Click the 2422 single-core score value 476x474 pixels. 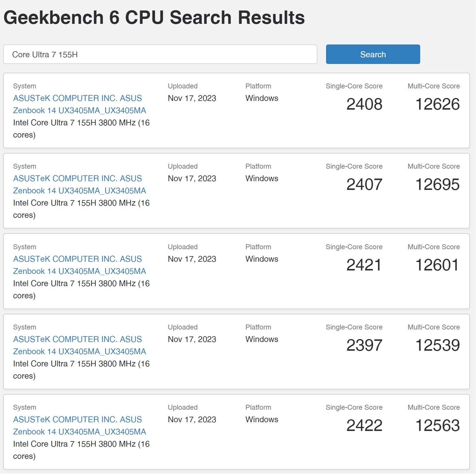point(364,425)
